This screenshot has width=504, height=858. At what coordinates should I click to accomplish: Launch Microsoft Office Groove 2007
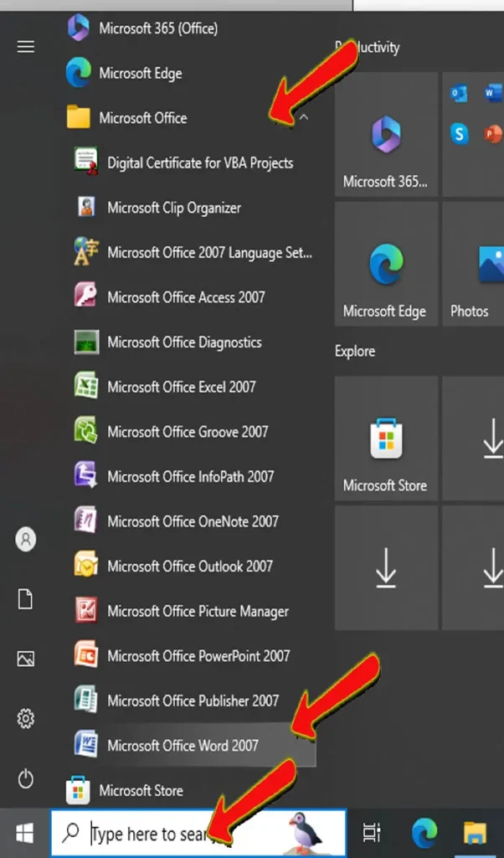pos(188,432)
